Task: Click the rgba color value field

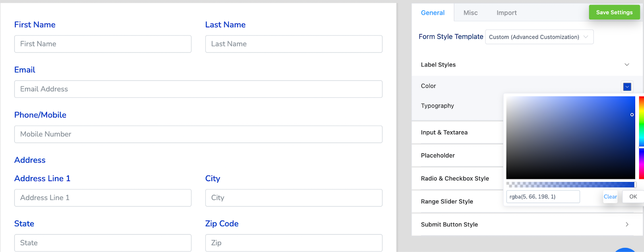Action: (x=543, y=197)
